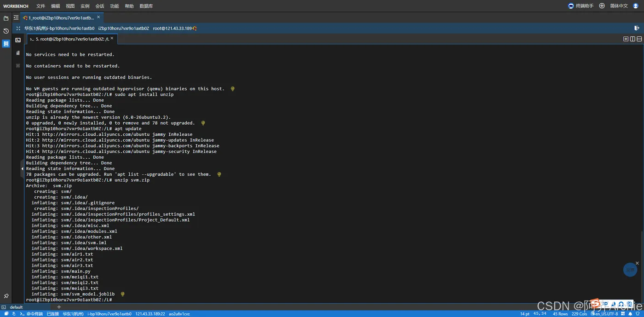
Task: Open the 编辑 menu
Action: (56, 6)
